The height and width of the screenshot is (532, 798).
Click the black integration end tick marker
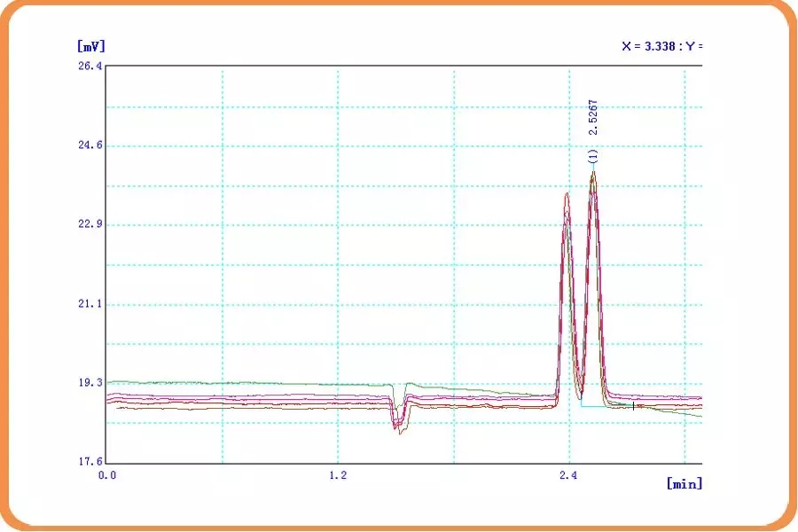[x=633, y=406]
